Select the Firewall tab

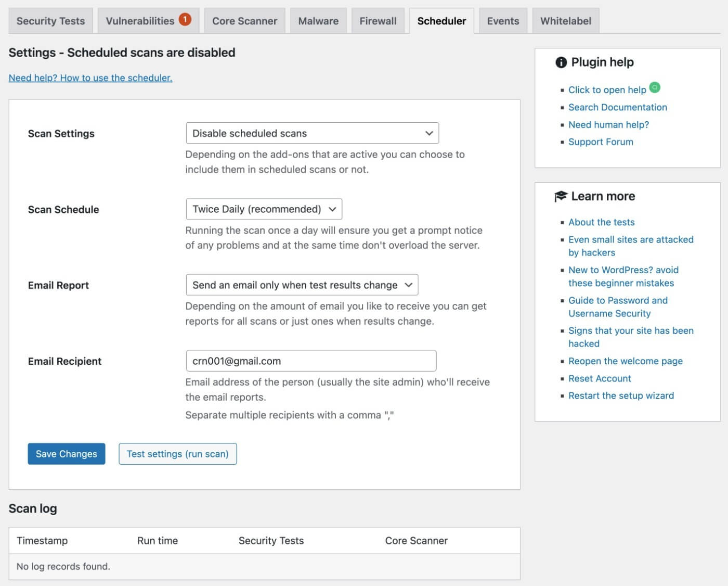[378, 21]
